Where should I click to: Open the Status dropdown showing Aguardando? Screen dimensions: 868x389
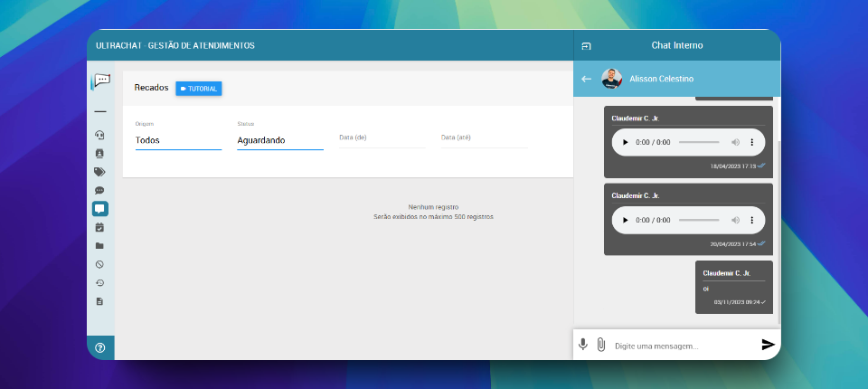279,140
